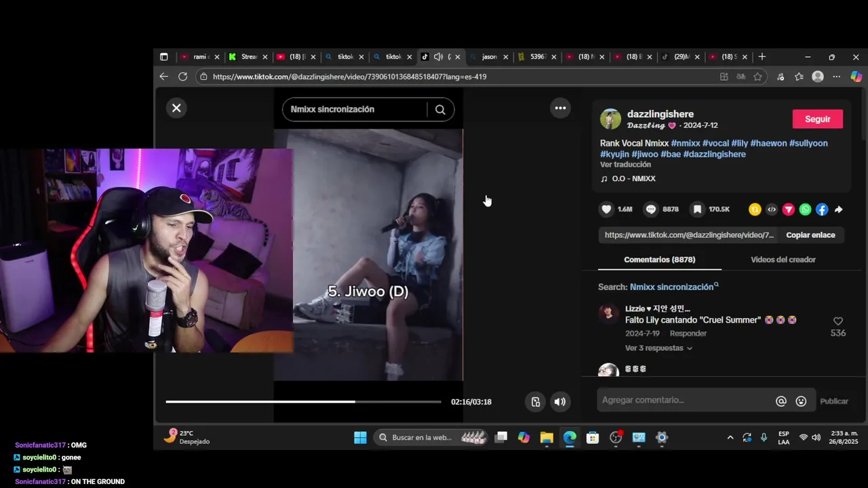Open a new browser tab

762,57
